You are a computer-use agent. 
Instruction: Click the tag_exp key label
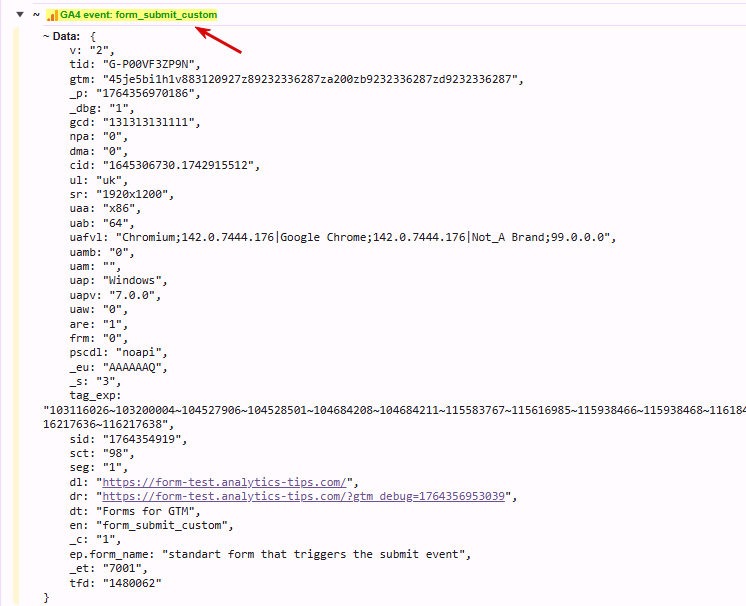pos(95,396)
